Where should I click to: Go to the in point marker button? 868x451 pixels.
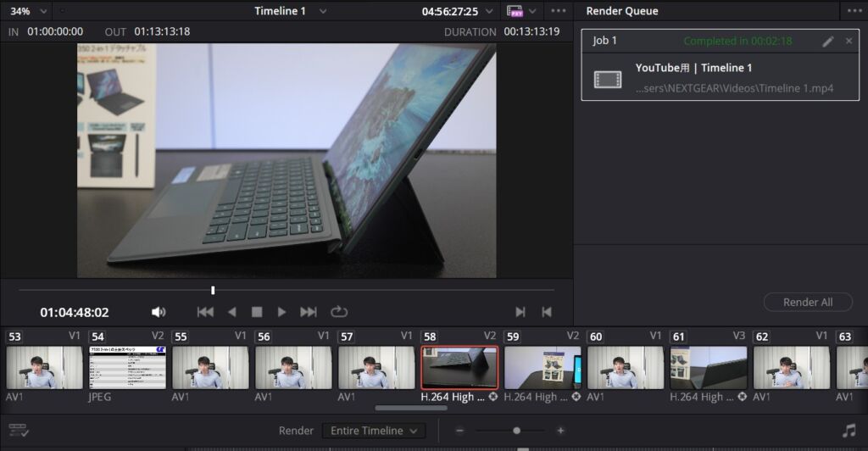(x=520, y=312)
